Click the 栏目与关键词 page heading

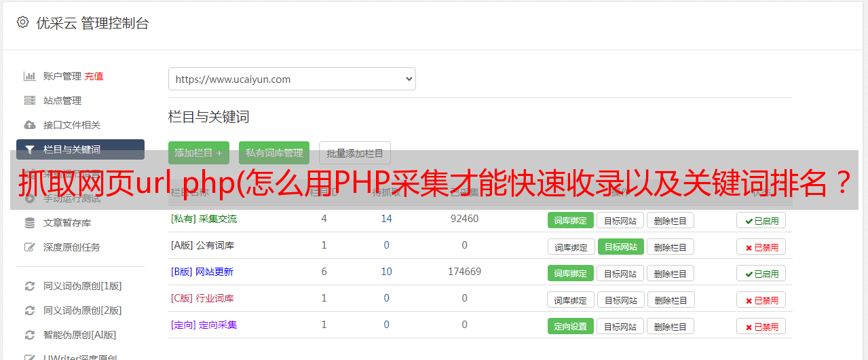[208, 117]
